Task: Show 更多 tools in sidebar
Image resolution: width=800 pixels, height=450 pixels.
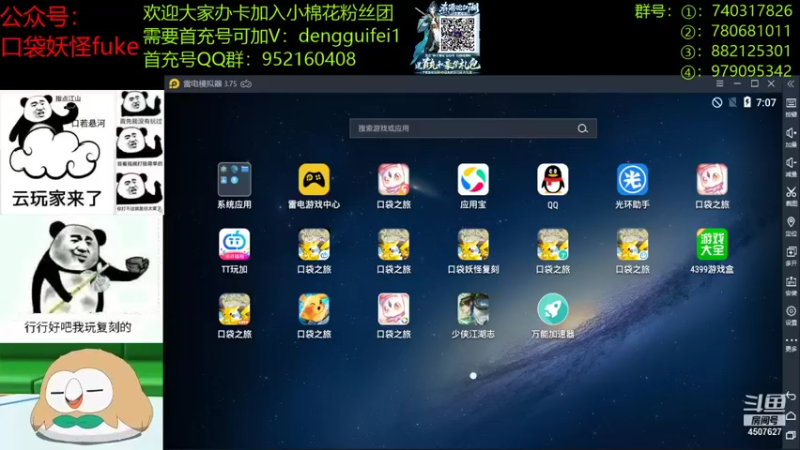Action: tap(791, 344)
